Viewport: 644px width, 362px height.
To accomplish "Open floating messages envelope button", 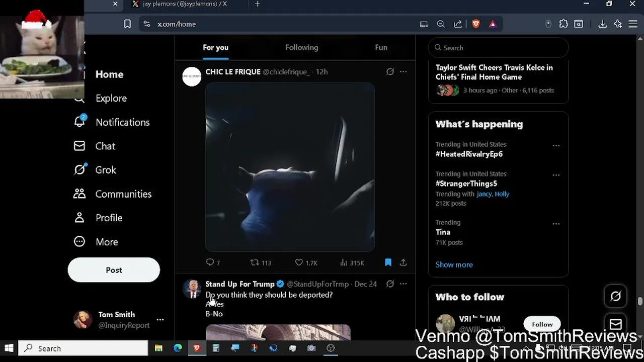I will coord(616,324).
